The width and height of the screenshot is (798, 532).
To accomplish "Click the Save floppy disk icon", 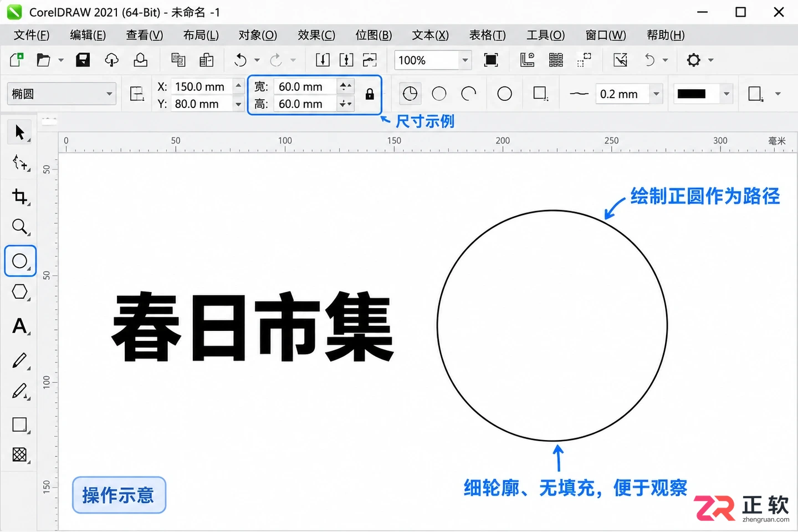I will click(83, 60).
